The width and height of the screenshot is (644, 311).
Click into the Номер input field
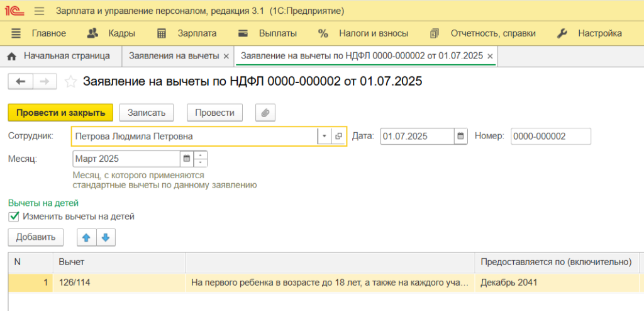point(550,136)
